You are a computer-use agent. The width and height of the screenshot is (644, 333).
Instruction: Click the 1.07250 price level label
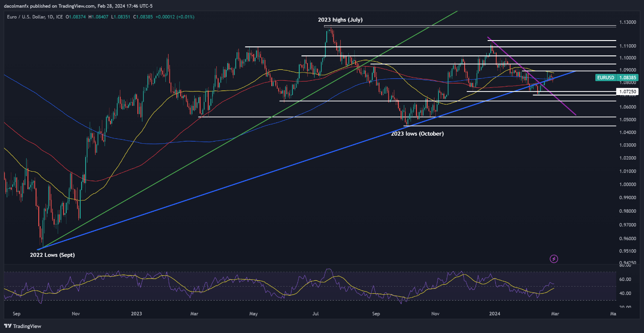coord(627,91)
